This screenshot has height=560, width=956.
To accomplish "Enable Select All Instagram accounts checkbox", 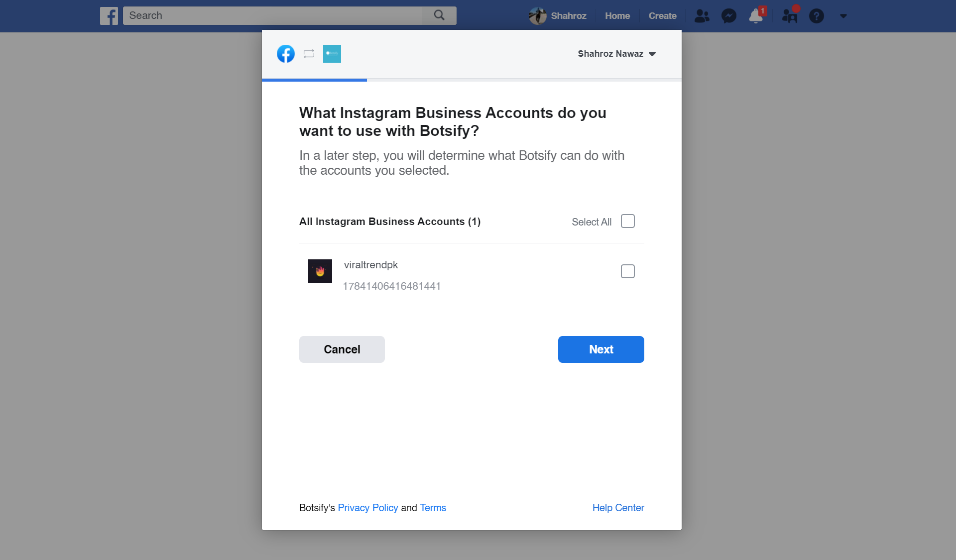I will pyautogui.click(x=627, y=222).
